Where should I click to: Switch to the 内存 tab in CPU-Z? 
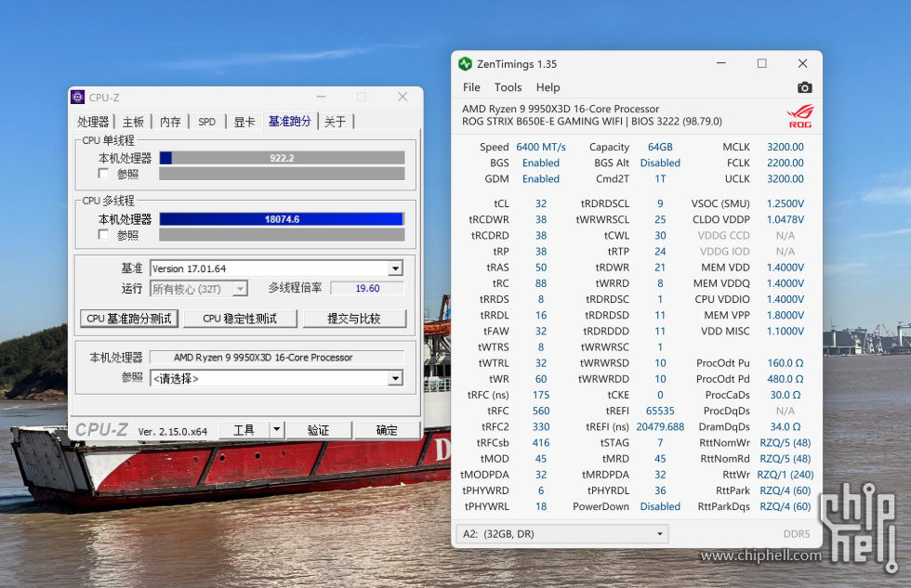pos(170,122)
